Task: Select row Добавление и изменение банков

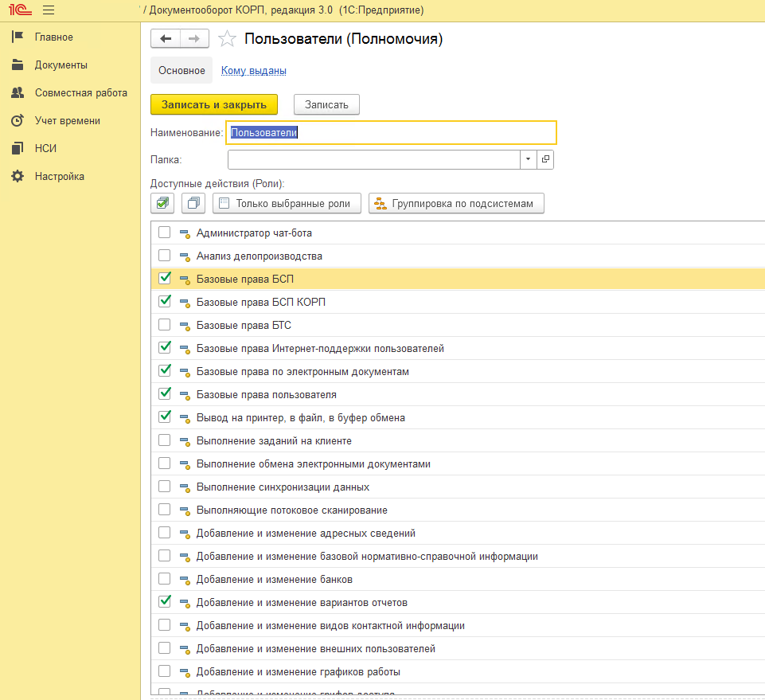Action: [458, 580]
